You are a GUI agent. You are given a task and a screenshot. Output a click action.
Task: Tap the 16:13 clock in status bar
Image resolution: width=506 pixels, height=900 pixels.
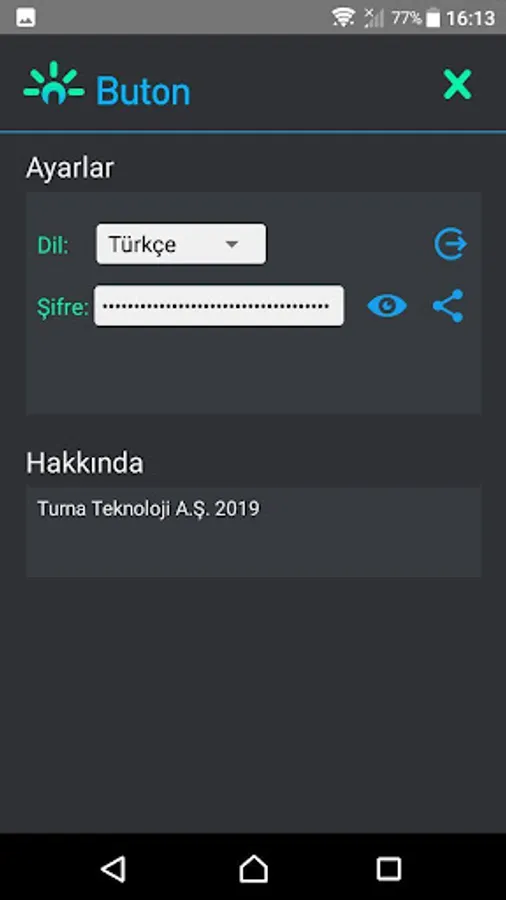[x=470, y=18]
